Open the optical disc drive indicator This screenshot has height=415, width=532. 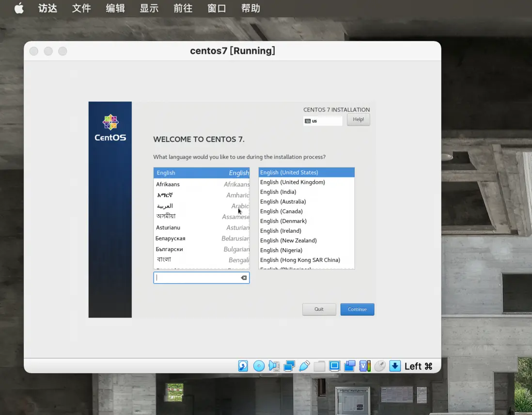(x=259, y=366)
